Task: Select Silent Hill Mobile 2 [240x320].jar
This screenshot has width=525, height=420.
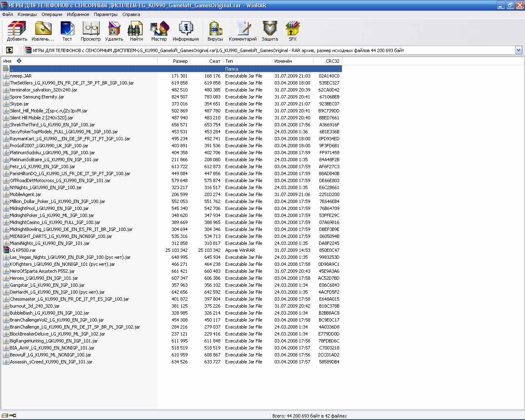Action: [41, 118]
